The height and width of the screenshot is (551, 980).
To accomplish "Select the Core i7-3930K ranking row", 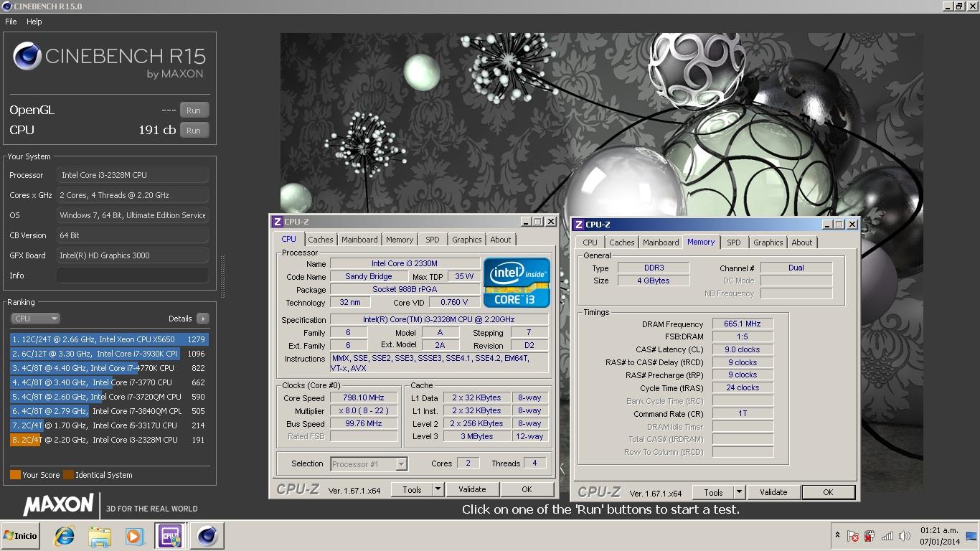I will (108, 354).
